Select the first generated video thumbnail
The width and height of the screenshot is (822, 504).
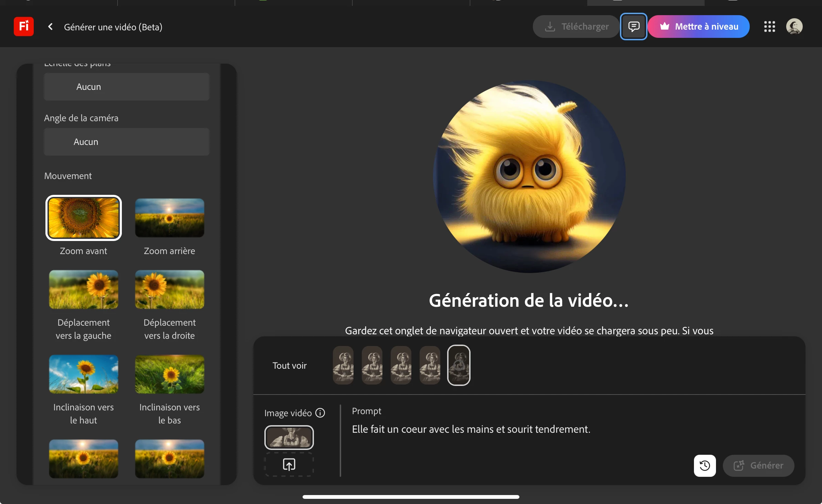pyautogui.click(x=343, y=365)
